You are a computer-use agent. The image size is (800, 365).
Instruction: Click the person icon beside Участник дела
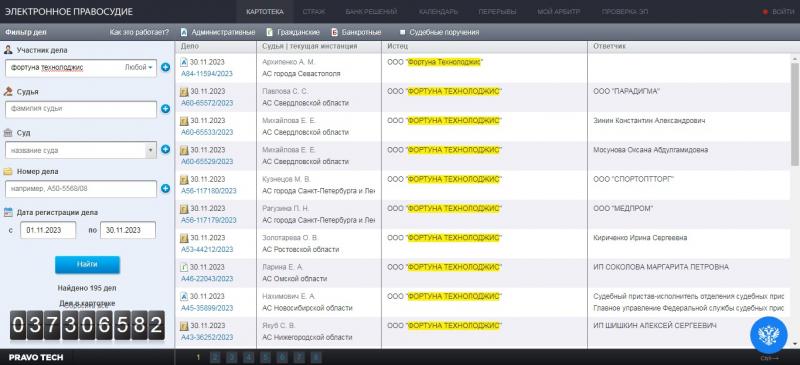pyautogui.click(x=8, y=50)
